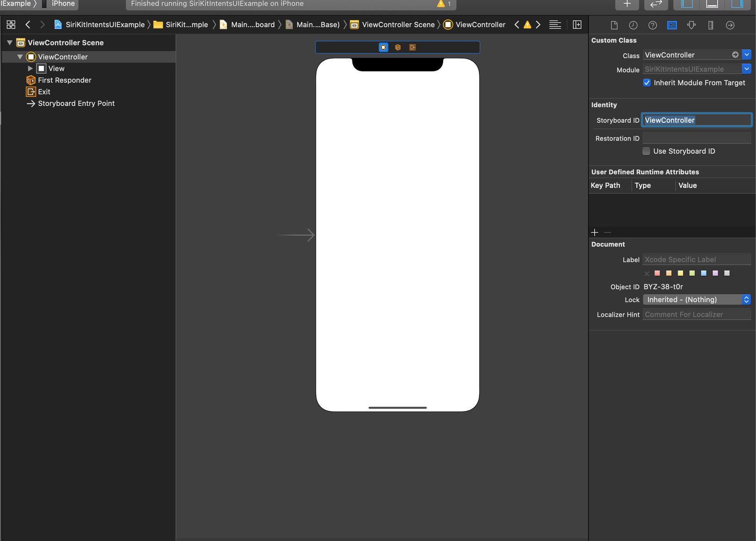This screenshot has width=756, height=541.
Task: Open the Class dropdown arrow
Action: coord(746,55)
